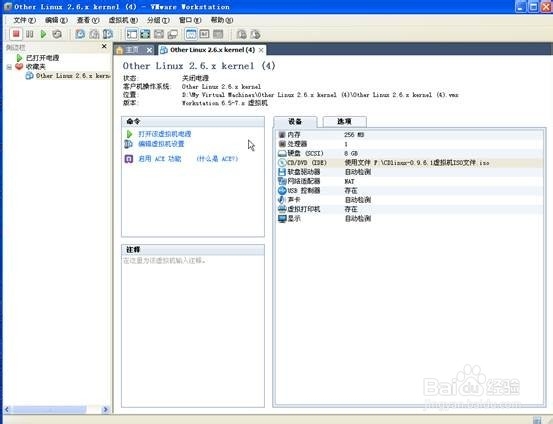The height and width of the screenshot is (424, 553).
Task: Select the 硬盘 (SCSI) device row
Action: tap(409, 153)
